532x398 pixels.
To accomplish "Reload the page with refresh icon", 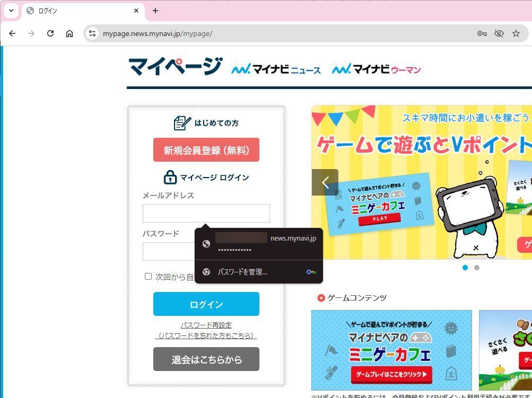I will point(50,33).
